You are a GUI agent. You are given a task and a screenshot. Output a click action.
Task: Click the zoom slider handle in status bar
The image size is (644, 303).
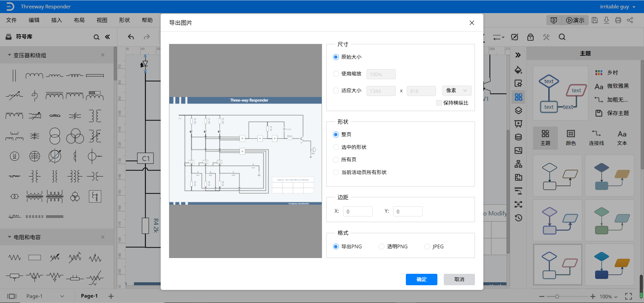557,297
